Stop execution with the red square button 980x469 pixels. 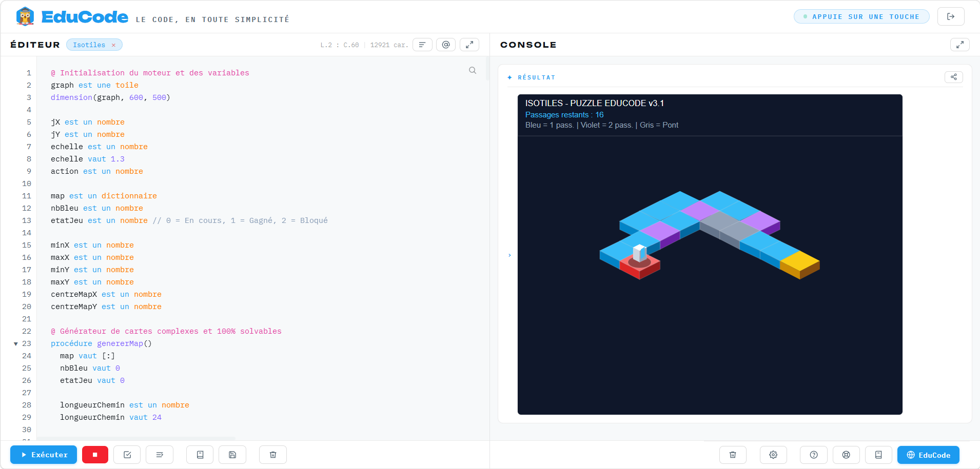(95, 455)
